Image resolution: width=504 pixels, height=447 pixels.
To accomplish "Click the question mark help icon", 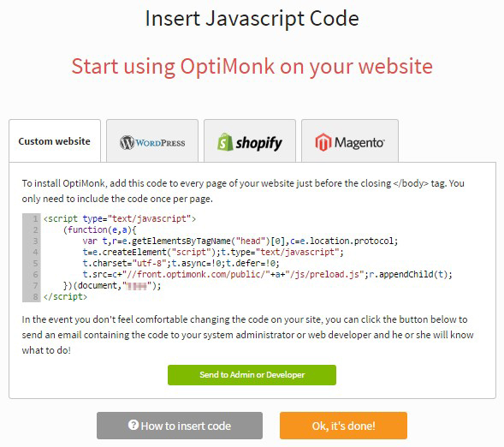I will [133, 425].
